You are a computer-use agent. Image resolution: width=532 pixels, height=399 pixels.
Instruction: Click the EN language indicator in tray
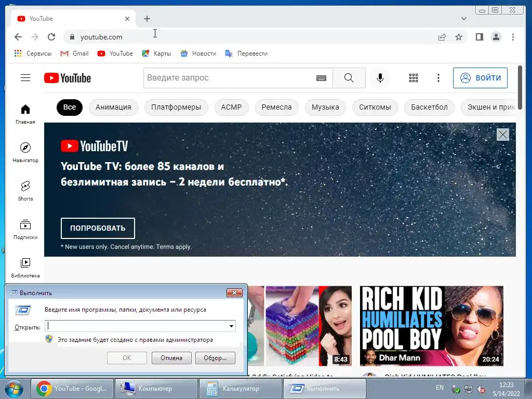(440, 388)
